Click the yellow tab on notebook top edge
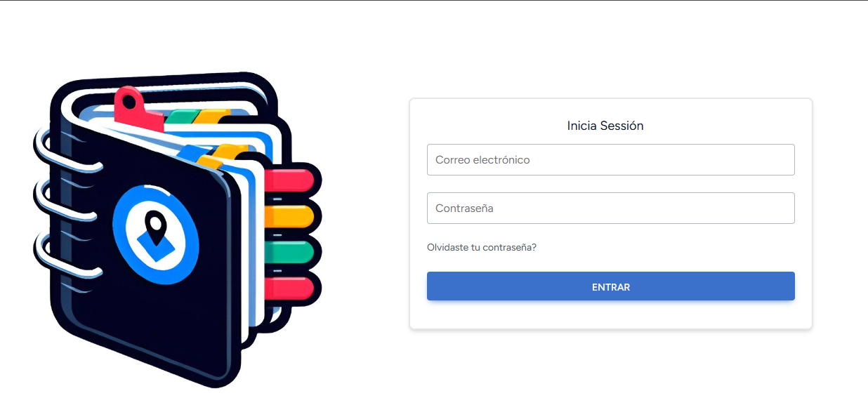 coord(213,116)
